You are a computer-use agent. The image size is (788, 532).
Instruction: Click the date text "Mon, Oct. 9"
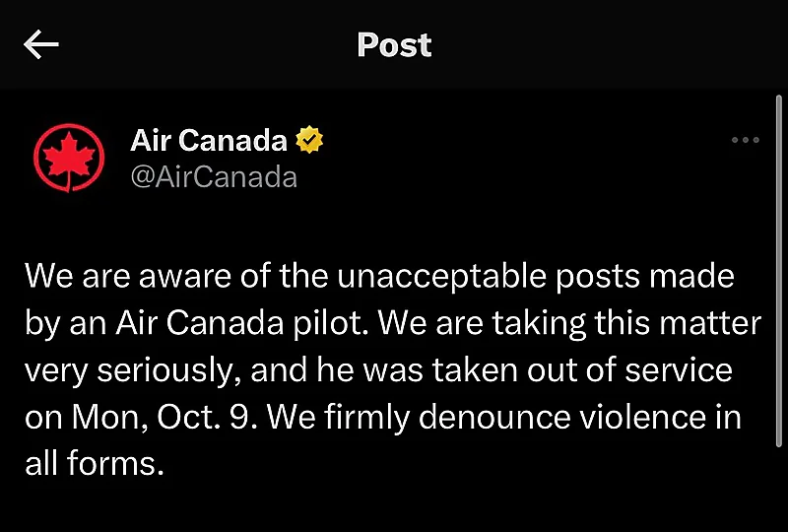161,418
